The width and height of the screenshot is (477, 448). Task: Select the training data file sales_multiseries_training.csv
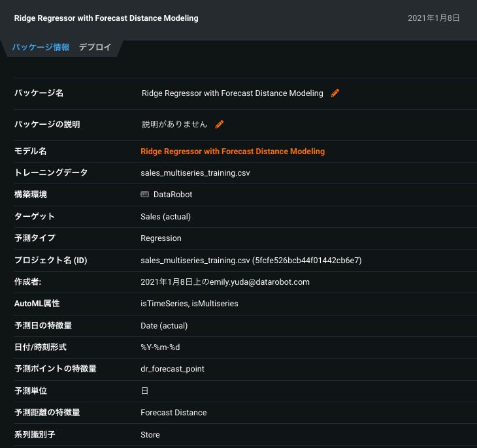[x=195, y=173]
